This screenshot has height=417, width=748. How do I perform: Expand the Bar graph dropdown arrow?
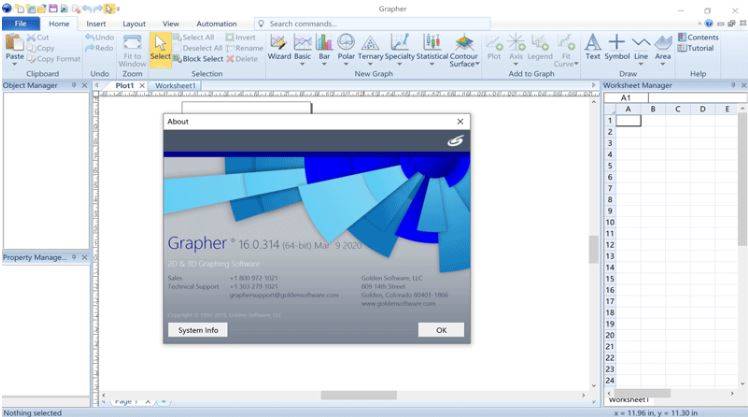pyautogui.click(x=324, y=63)
